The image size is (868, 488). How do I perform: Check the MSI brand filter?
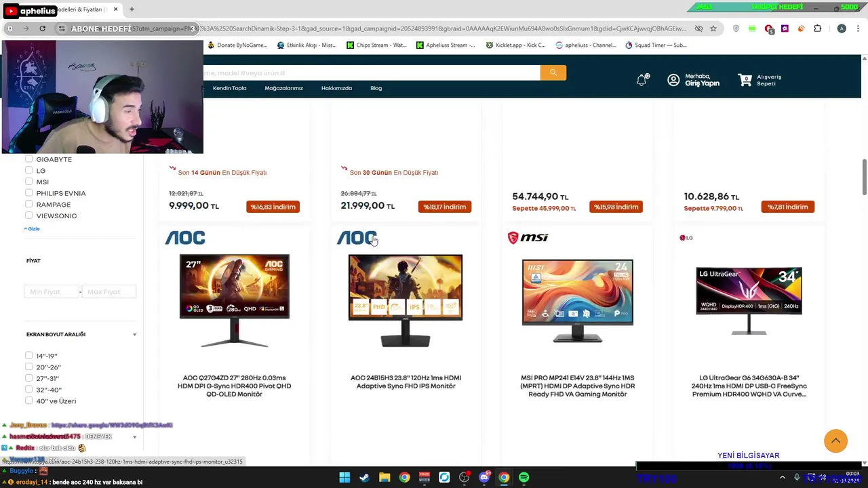pos(28,182)
